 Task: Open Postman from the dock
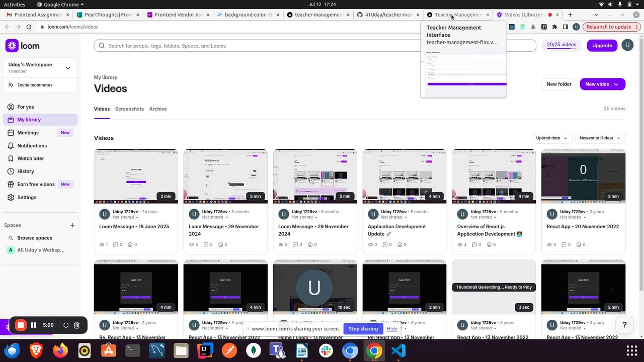[x=229, y=350]
